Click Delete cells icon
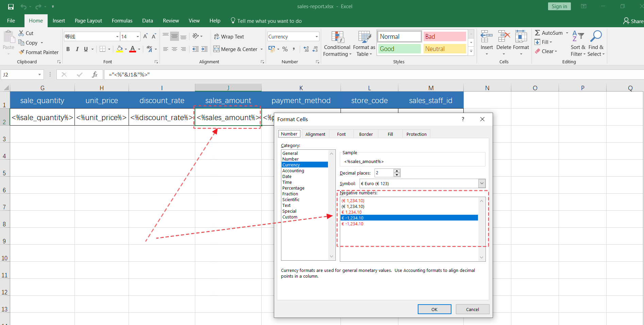 504,36
